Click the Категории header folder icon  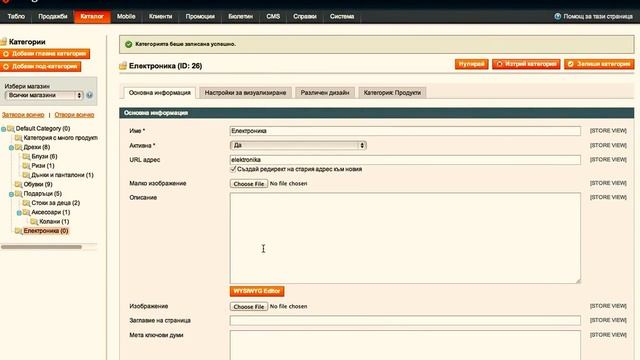click(x=4, y=42)
